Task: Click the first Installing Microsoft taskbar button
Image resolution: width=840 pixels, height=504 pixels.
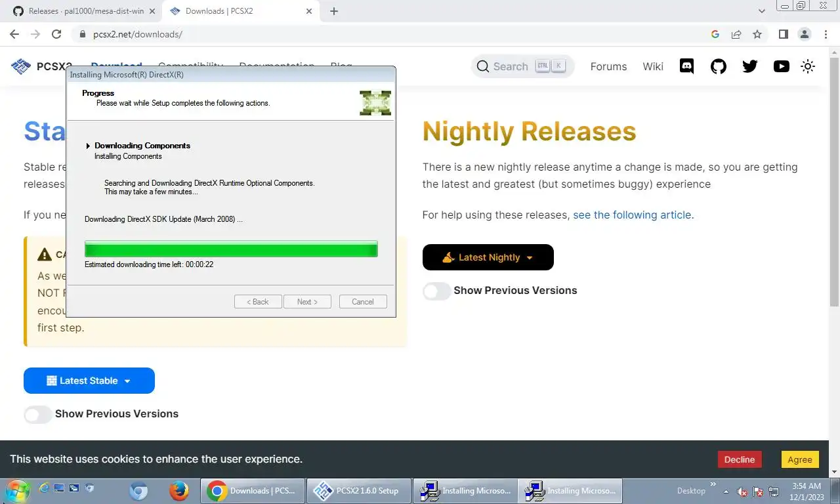Action: (x=465, y=491)
